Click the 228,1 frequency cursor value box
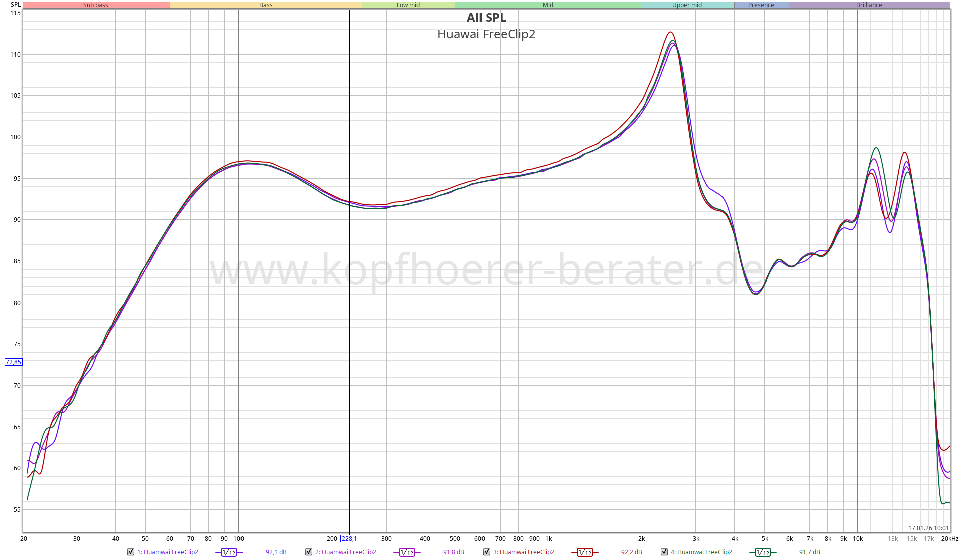962x560 pixels. click(x=349, y=539)
